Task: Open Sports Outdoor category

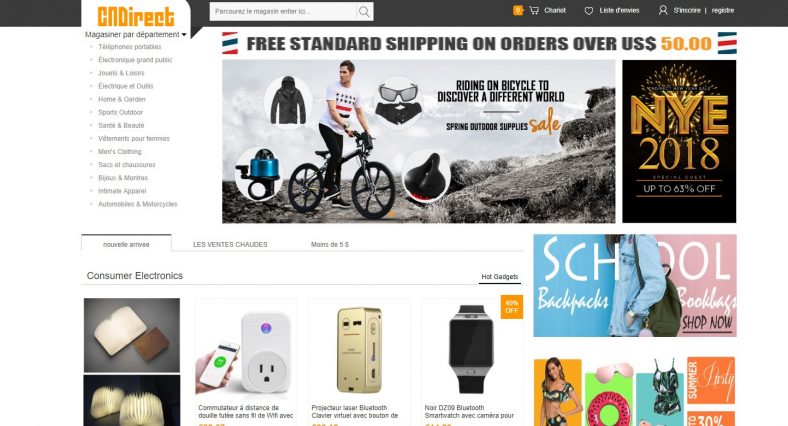Action: point(121,113)
